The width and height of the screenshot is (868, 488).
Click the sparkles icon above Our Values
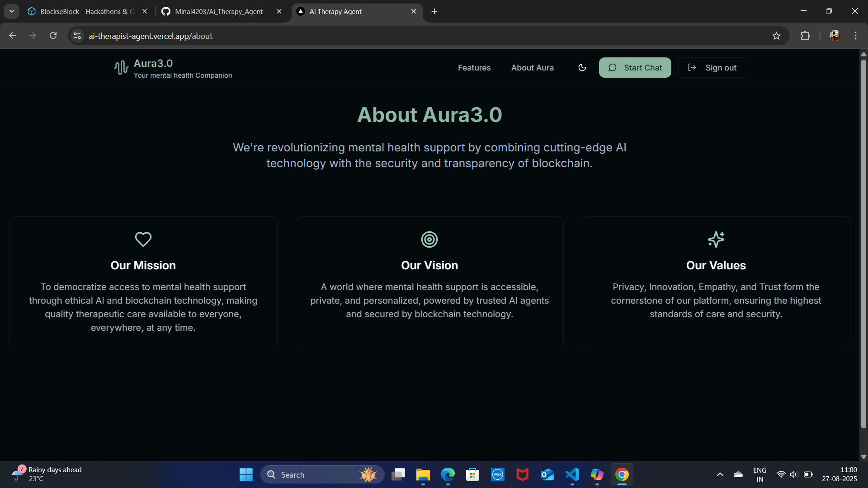click(716, 239)
